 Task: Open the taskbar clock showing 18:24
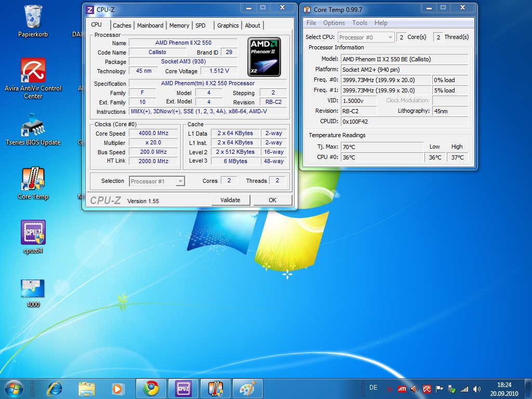coord(504,389)
